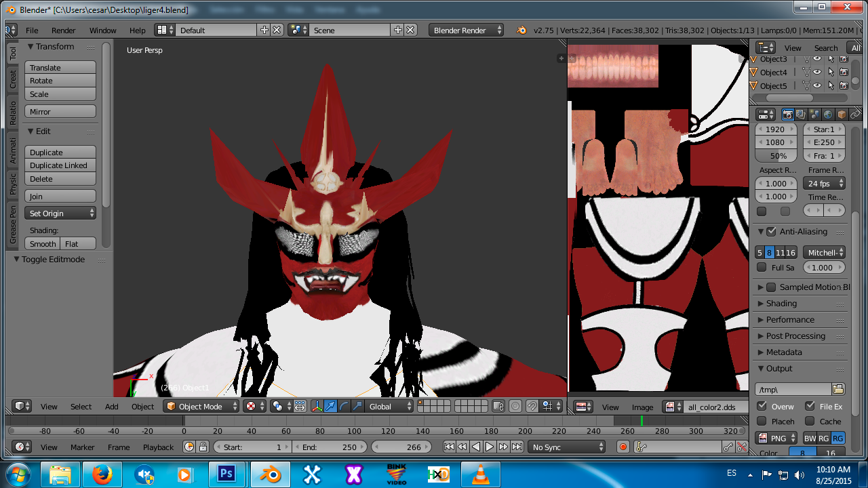Image resolution: width=868 pixels, height=488 pixels.
Task: Click the resolution 50% slider
Action: pos(777,155)
